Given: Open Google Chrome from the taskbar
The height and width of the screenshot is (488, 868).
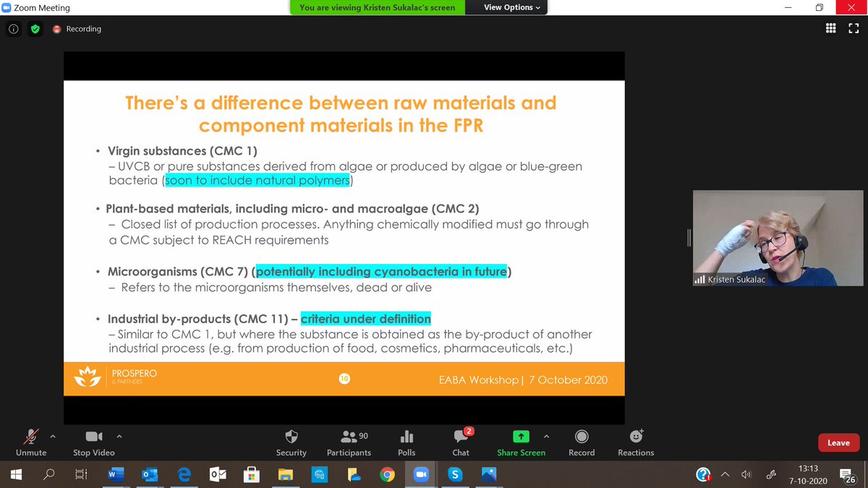Looking at the screenshot, I should click(x=388, y=474).
